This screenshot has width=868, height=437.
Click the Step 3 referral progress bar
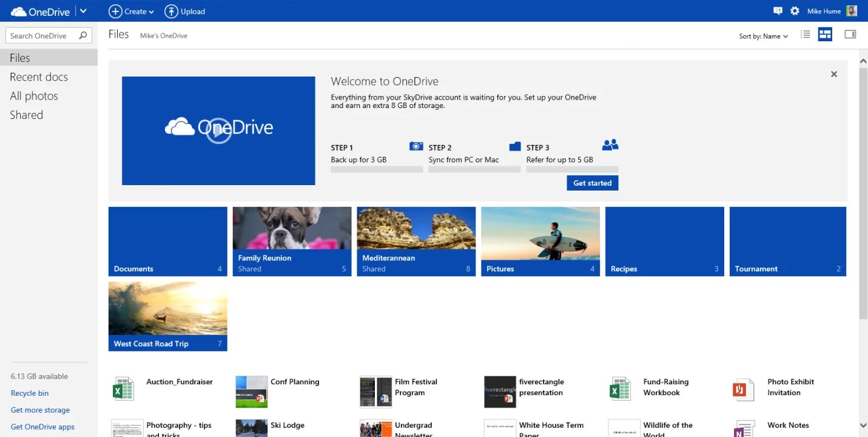573,169
